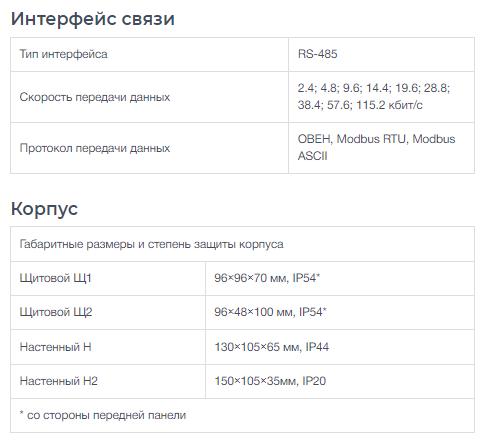Select the '96×48×100 мм, IP54*' value

tap(270, 312)
